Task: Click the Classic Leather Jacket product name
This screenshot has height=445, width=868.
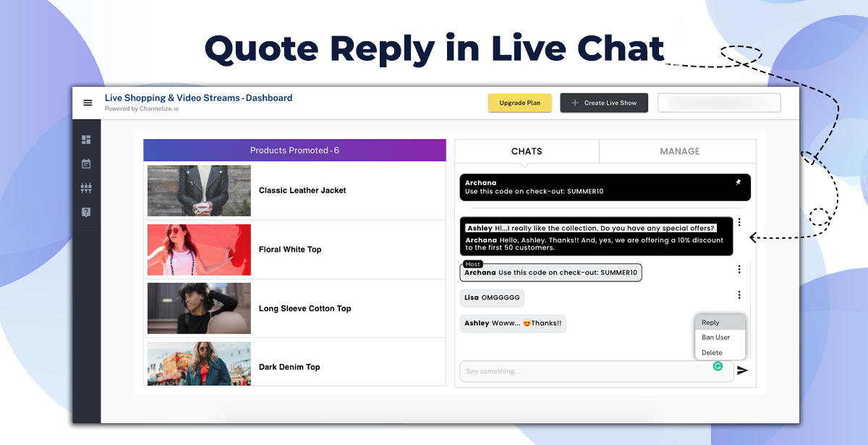Action: pos(302,190)
